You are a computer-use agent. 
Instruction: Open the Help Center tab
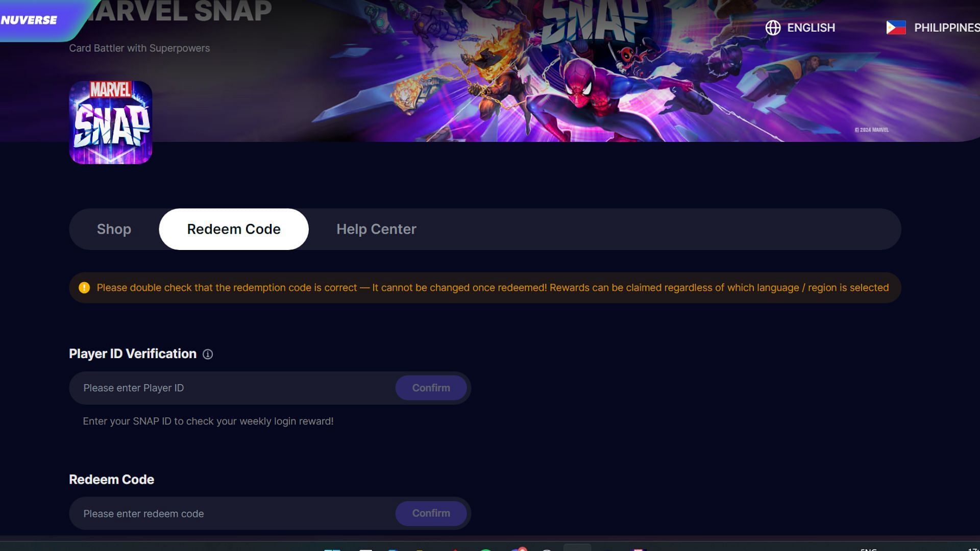pos(376,229)
